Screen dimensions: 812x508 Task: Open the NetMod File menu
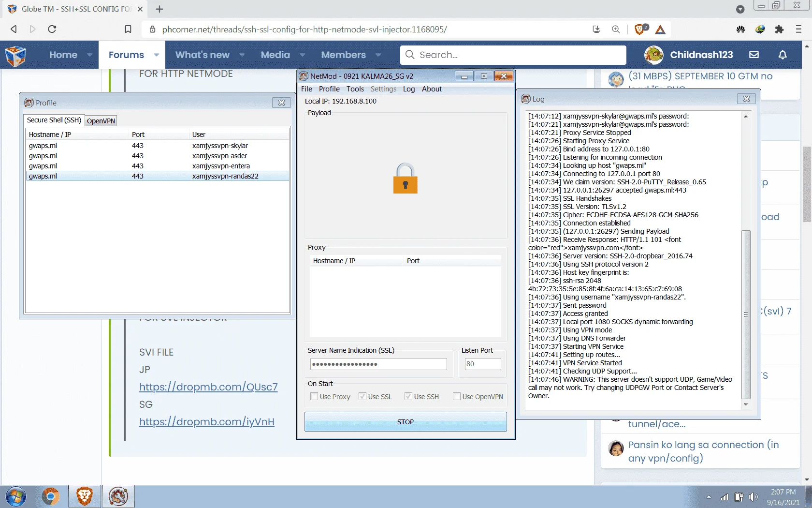pyautogui.click(x=307, y=89)
